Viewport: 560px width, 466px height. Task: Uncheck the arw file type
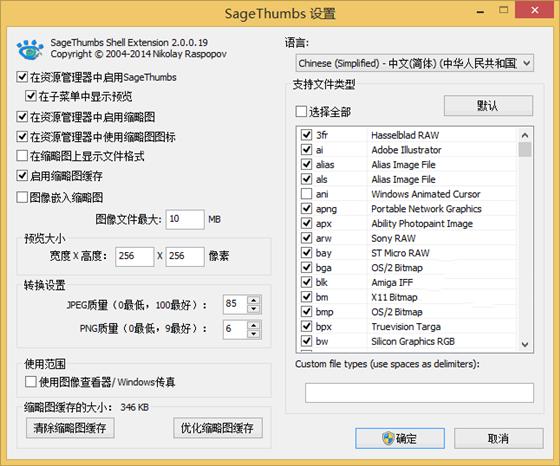[x=306, y=238]
